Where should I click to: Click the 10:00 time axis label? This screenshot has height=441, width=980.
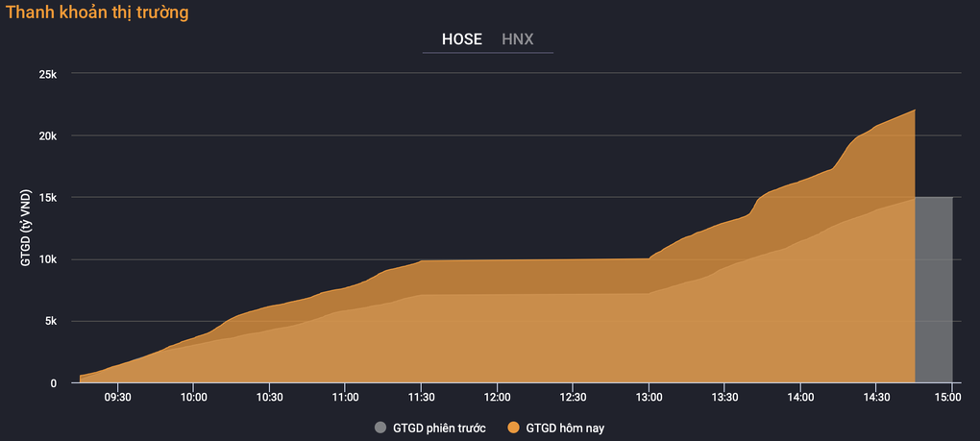193,397
